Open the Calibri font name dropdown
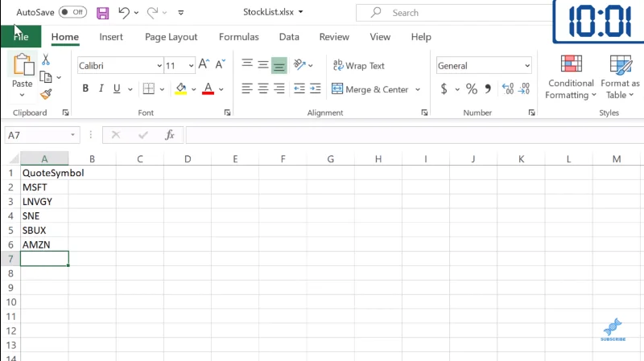Image resolution: width=644 pixels, height=361 pixels. (x=159, y=66)
